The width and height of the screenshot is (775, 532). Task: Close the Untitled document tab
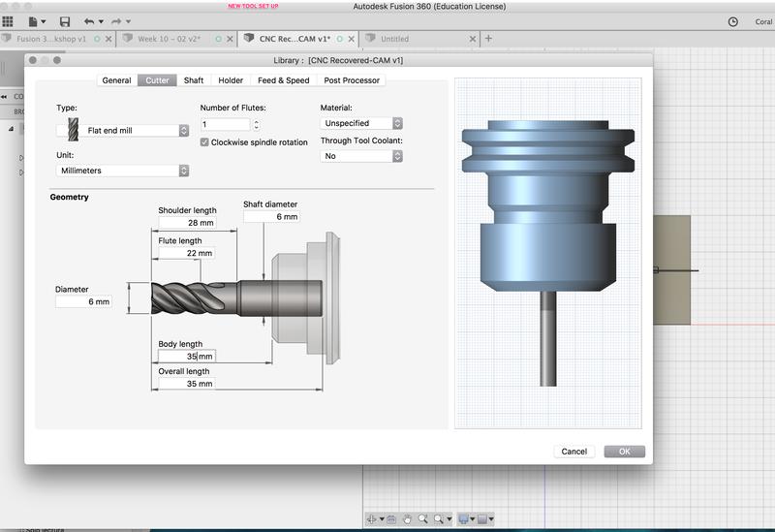pos(473,39)
